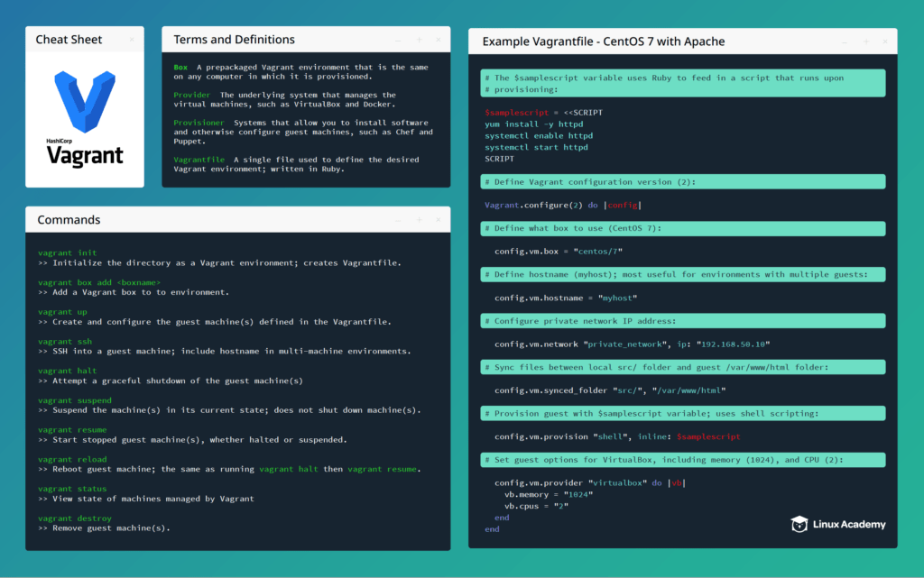Click the 'config.vm.provision "shell"' line
924x578 pixels.
(x=617, y=436)
